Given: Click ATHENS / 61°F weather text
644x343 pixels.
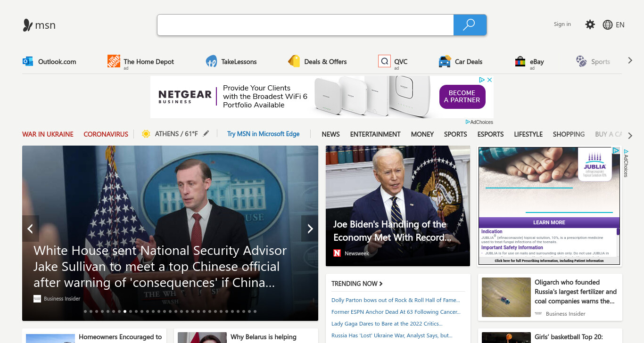Looking at the screenshot, I should (176, 134).
